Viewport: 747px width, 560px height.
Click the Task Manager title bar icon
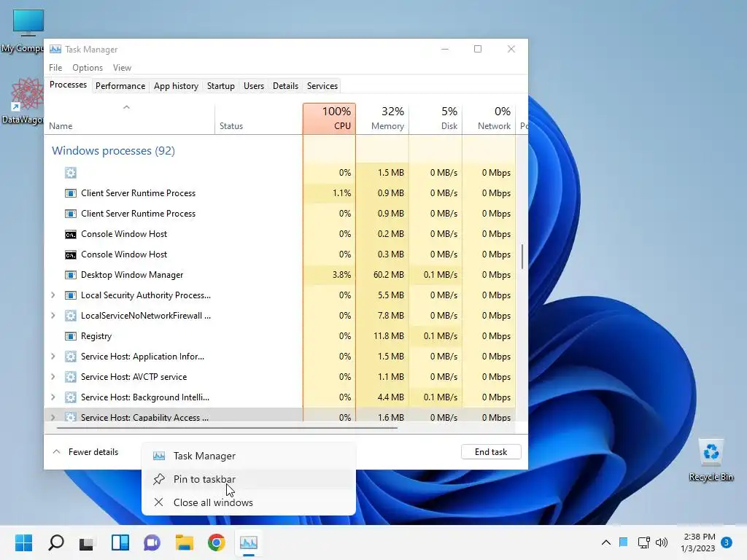[x=55, y=49]
